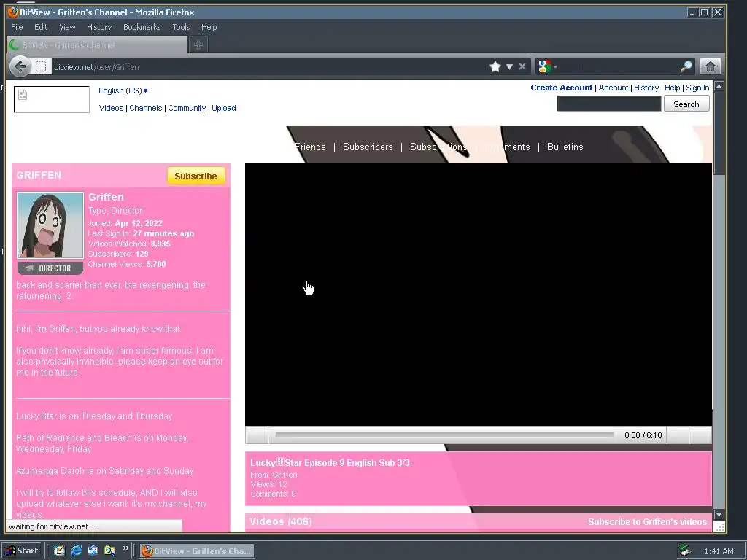747x560 pixels.
Task: Open the Upload link
Action: pyautogui.click(x=224, y=108)
